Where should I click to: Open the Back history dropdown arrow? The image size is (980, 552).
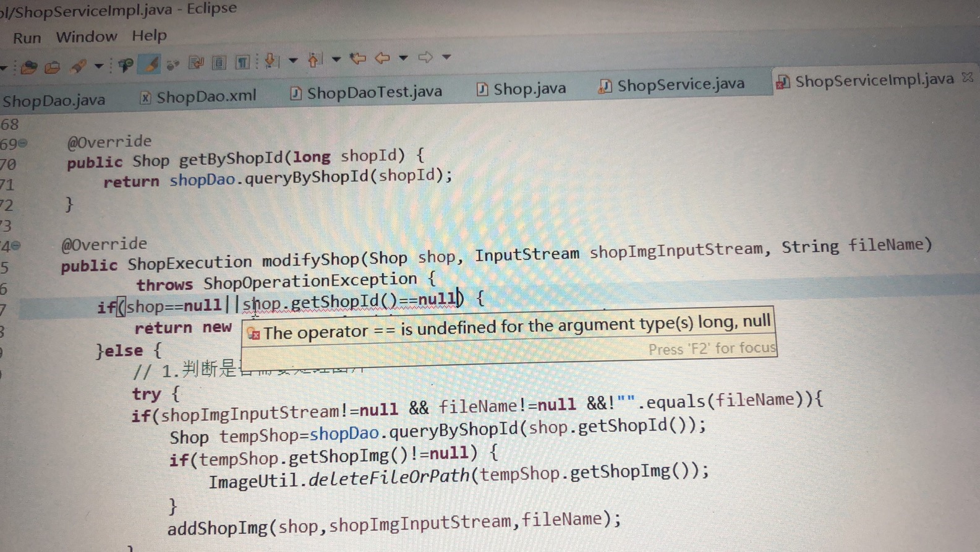pos(403,58)
